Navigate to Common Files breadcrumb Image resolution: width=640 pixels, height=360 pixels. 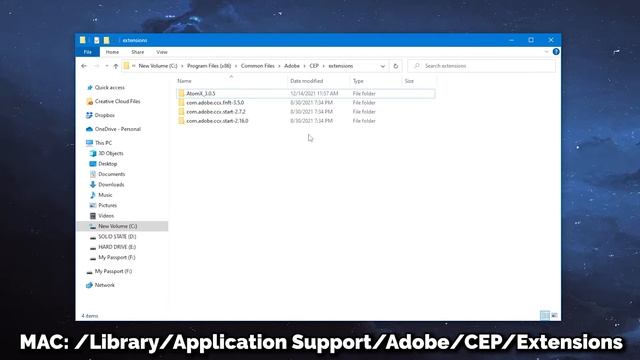tap(258, 66)
